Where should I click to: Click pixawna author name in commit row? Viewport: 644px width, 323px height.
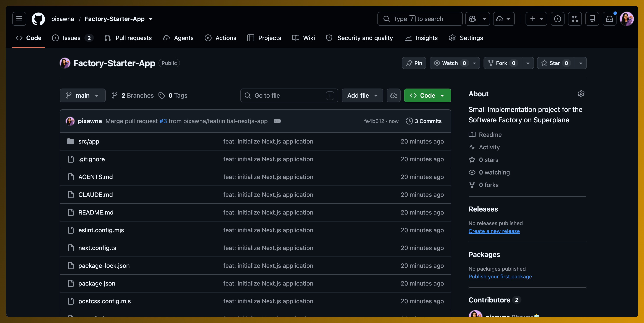click(90, 121)
